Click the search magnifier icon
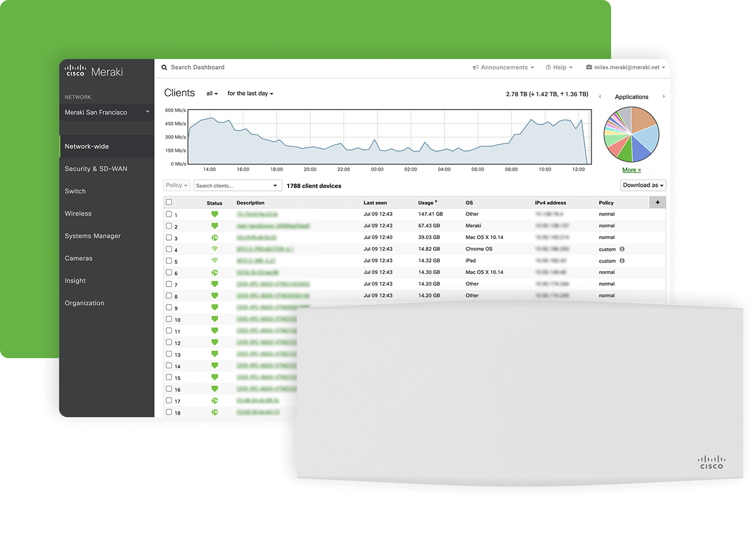The image size is (756, 557). [x=164, y=68]
